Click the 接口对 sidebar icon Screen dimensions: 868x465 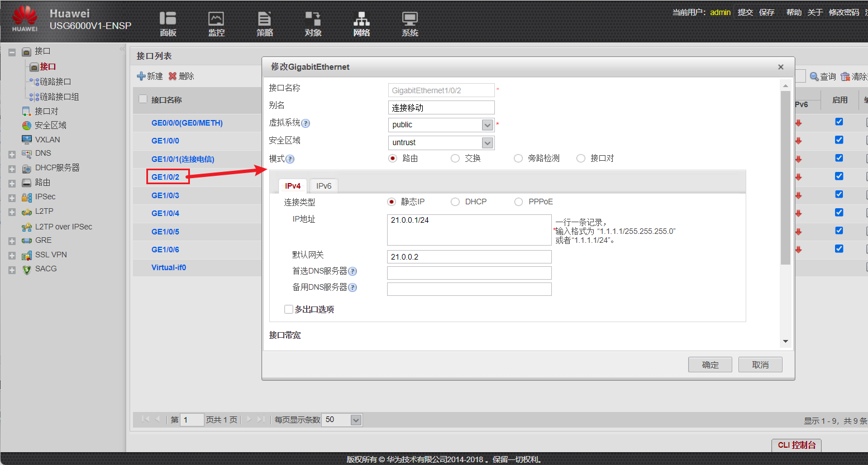point(26,111)
